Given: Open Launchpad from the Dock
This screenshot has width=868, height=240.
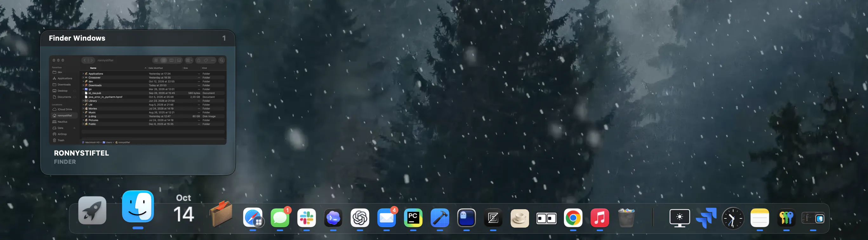Looking at the screenshot, I should coord(92,210).
